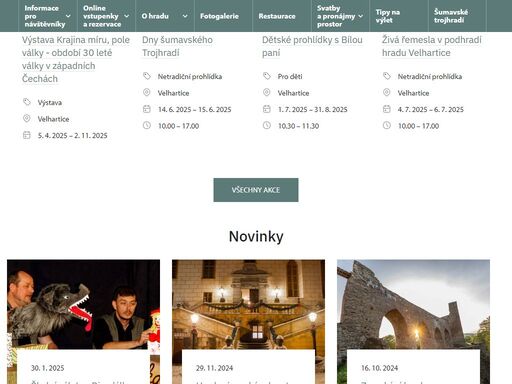Click Pro děti category label

(x=290, y=76)
